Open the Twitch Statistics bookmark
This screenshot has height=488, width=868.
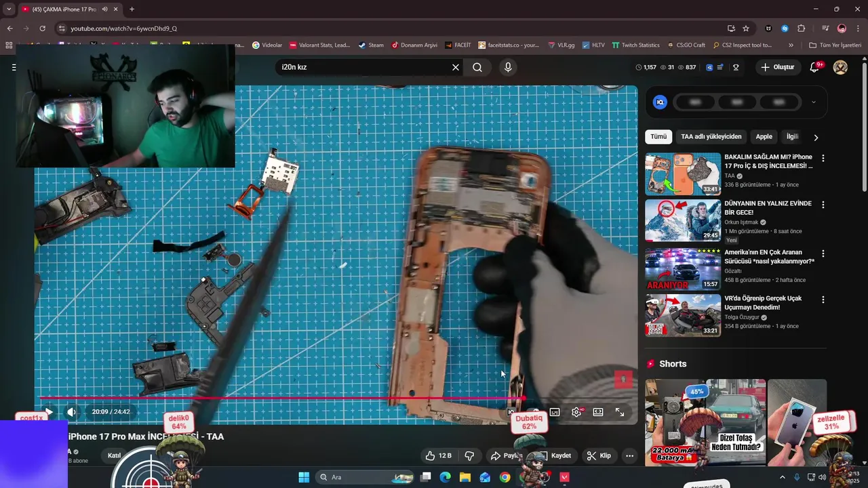(635, 45)
